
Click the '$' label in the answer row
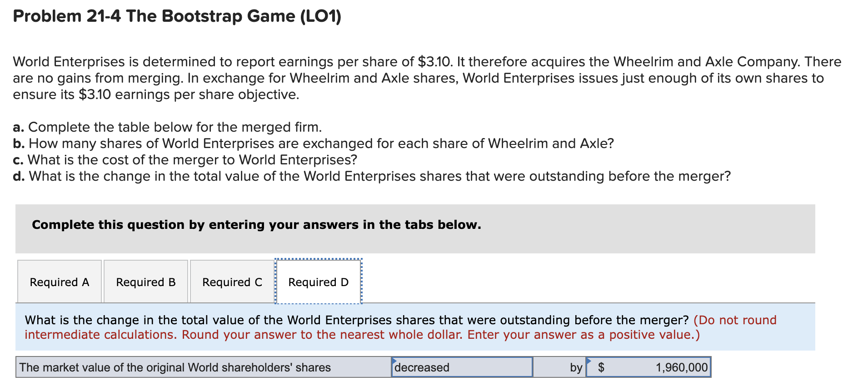tap(601, 367)
